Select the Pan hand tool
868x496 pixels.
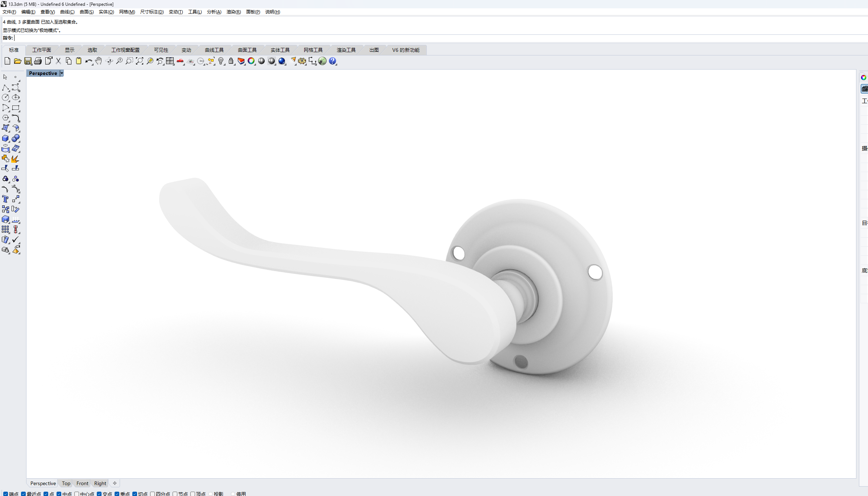(x=99, y=61)
